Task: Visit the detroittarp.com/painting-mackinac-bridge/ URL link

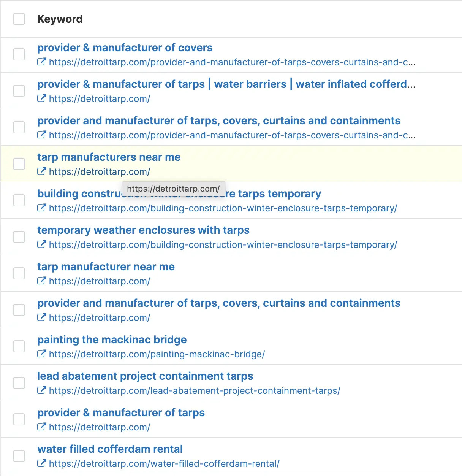Action: (157, 354)
